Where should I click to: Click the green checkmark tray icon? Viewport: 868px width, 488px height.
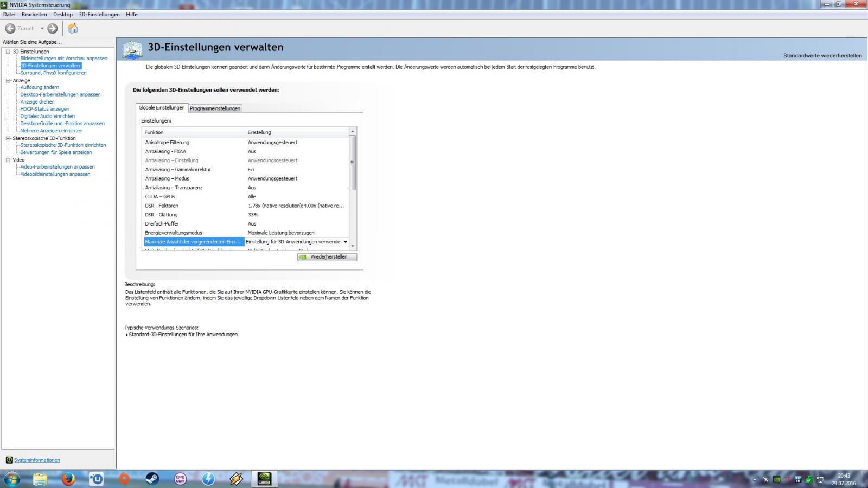(809, 480)
